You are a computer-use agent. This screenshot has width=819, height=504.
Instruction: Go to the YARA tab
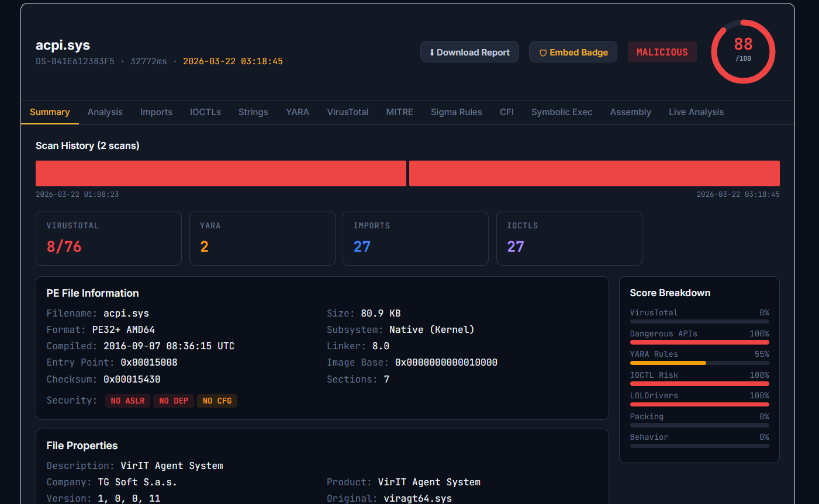pos(298,112)
